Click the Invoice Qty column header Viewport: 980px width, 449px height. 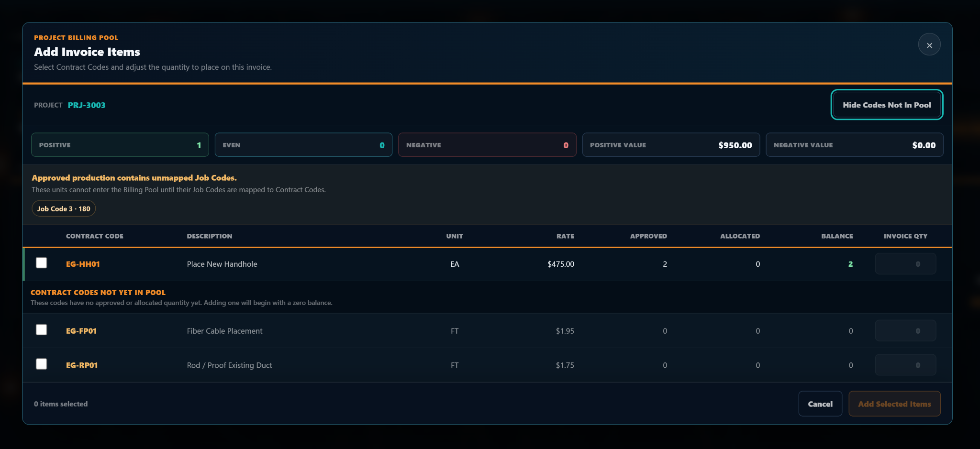[905, 236]
